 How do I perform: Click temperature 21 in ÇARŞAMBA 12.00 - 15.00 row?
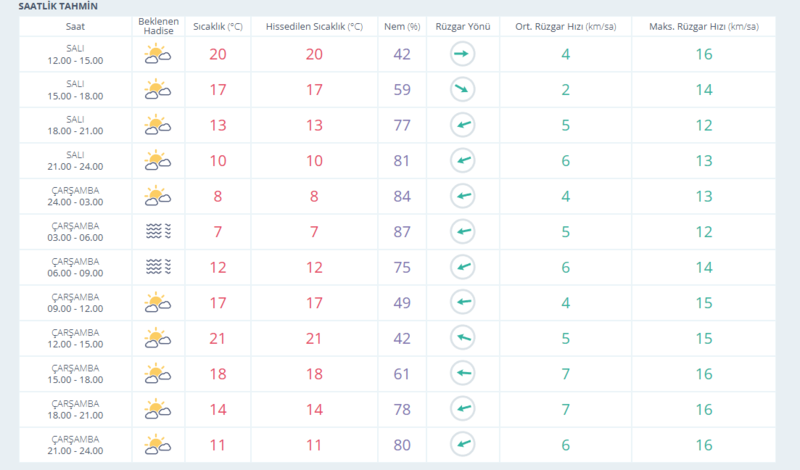click(x=217, y=337)
